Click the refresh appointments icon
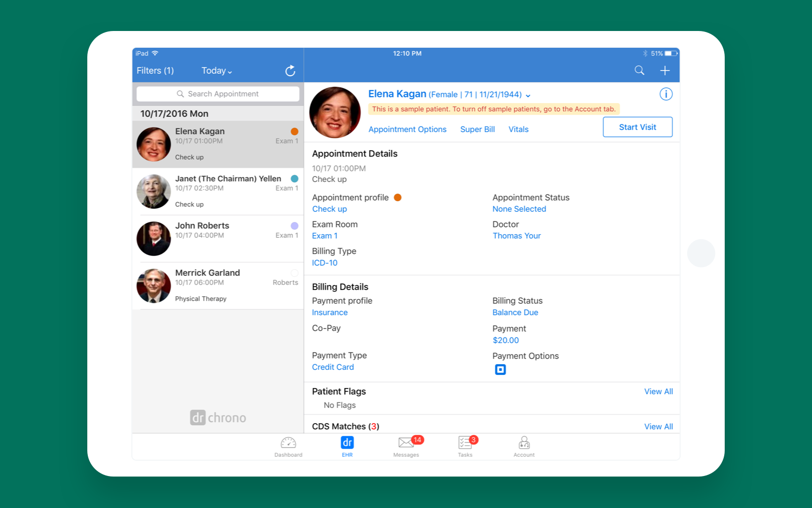812x508 pixels. [x=290, y=71]
